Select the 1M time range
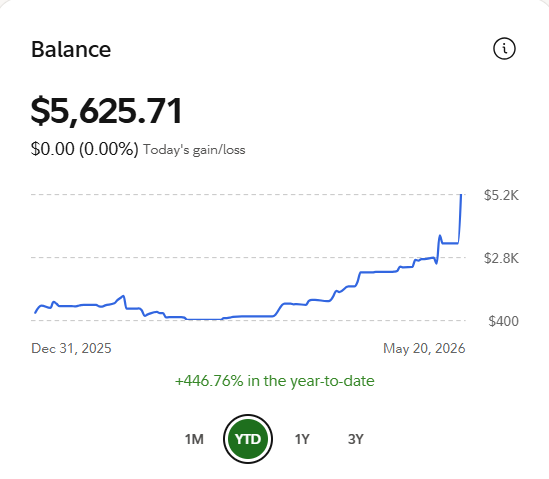The image size is (549, 479). 194,439
